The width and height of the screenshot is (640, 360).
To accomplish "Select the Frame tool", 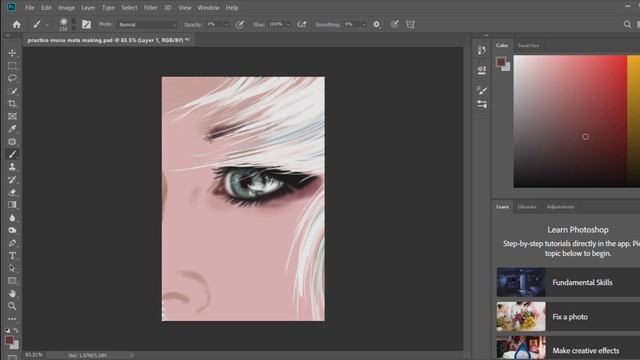I will coord(12,116).
